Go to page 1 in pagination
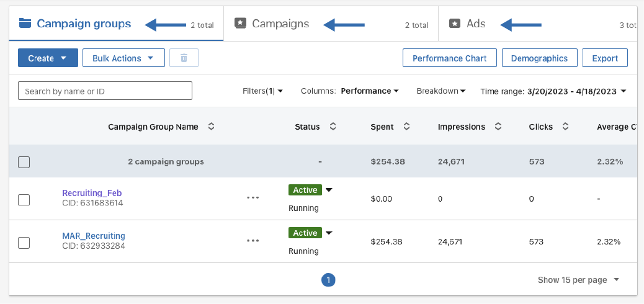This screenshot has width=644, height=304. (328, 280)
